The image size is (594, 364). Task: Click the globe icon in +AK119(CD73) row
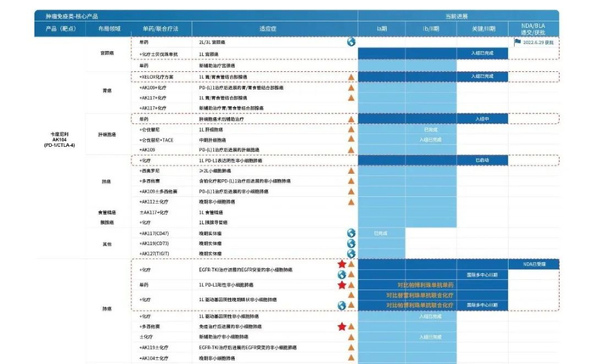point(351,244)
